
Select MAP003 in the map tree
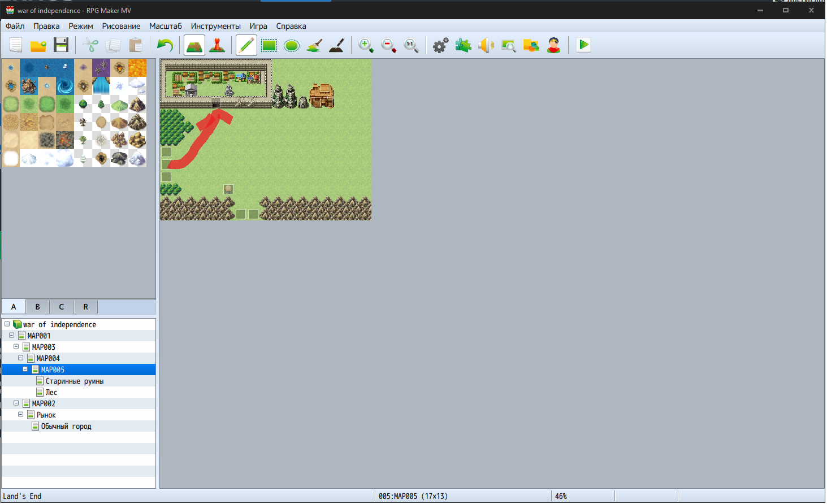click(x=44, y=347)
